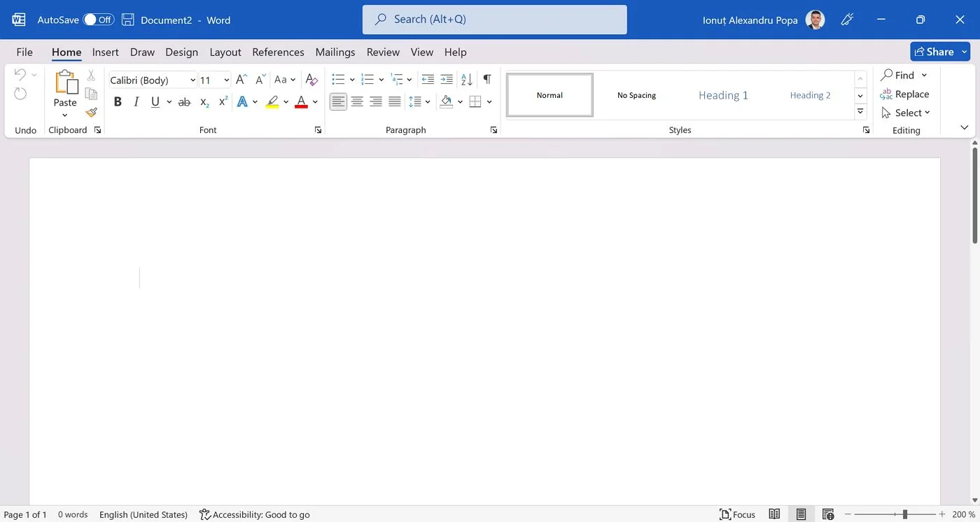This screenshot has width=980, height=522.
Task: Center align the text
Action: coord(357,102)
